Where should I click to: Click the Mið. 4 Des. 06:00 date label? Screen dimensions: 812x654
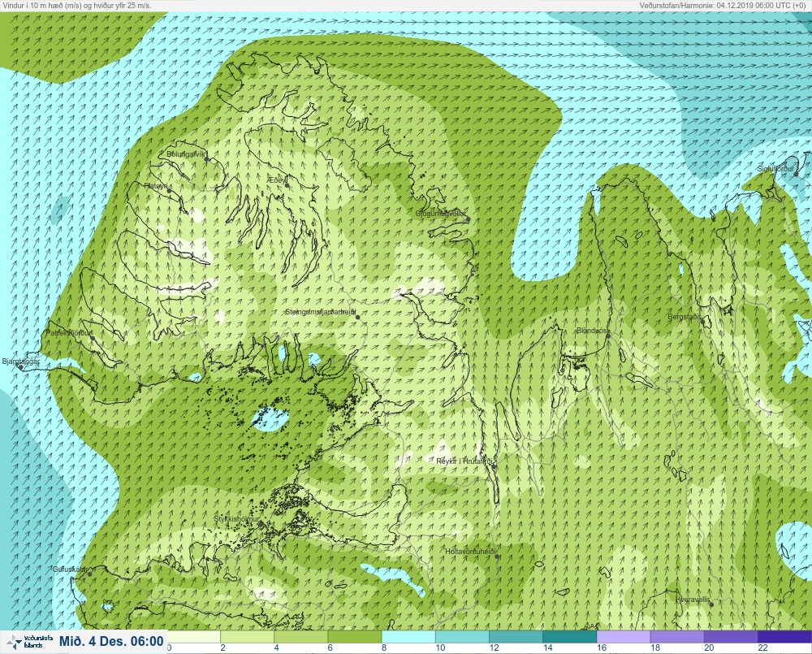(x=111, y=642)
